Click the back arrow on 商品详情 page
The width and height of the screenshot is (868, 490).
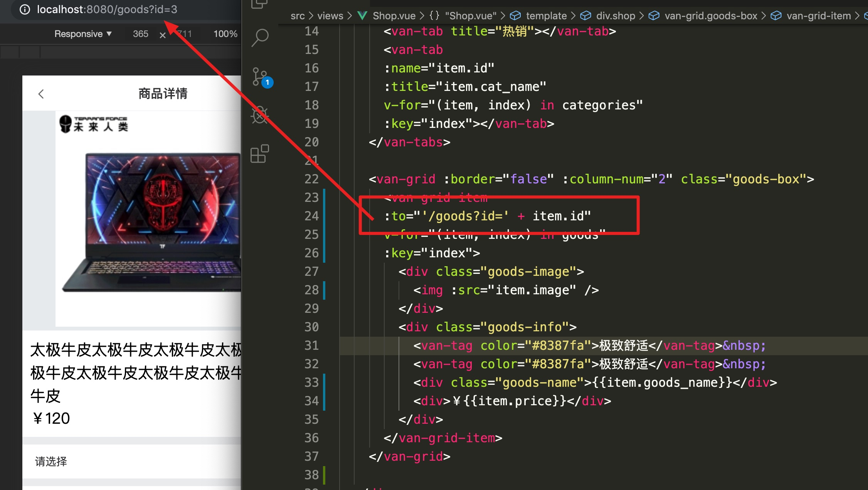click(41, 94)
